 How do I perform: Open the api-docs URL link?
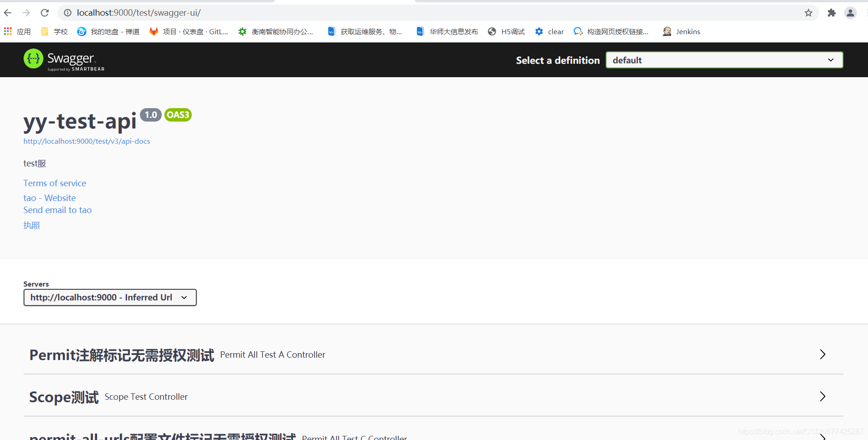[x=86, y=141]
